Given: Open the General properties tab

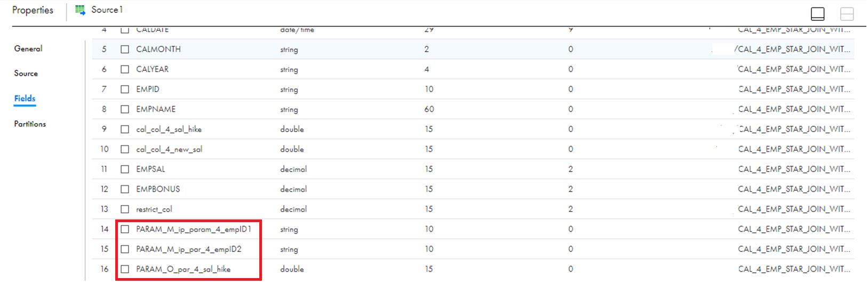Looking at the screenshot, I should tap(28, 48).
